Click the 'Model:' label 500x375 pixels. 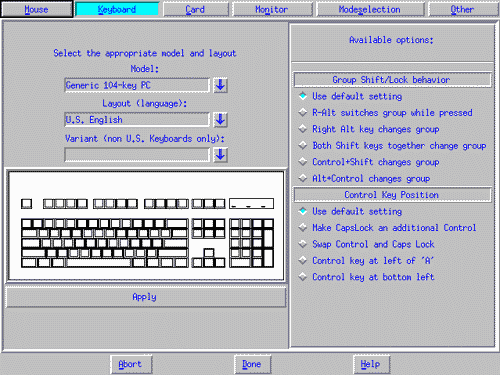point(145,69)
